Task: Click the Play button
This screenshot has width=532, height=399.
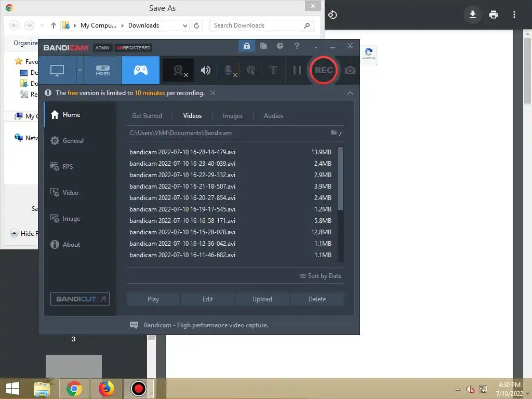Action: click(153, 299)
